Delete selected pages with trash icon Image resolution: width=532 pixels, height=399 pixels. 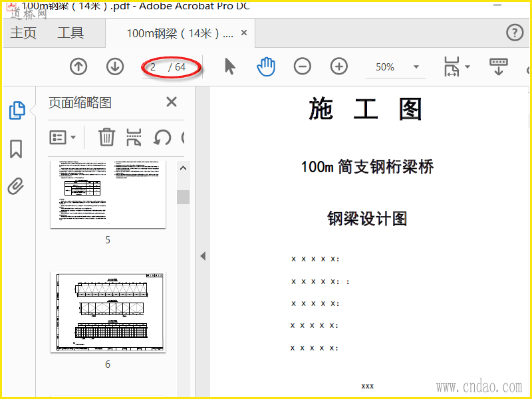click(106, 137)
